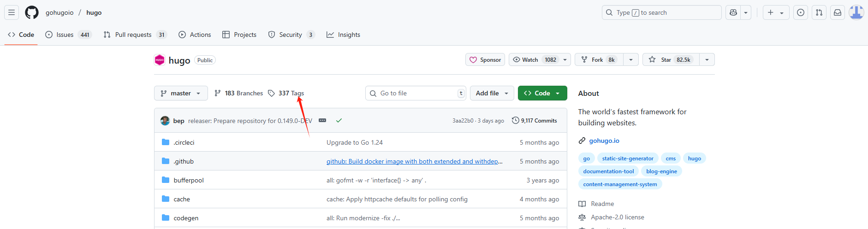Open the master branch selector
Viewport: 868px width, 229px height.
(181, 93)
